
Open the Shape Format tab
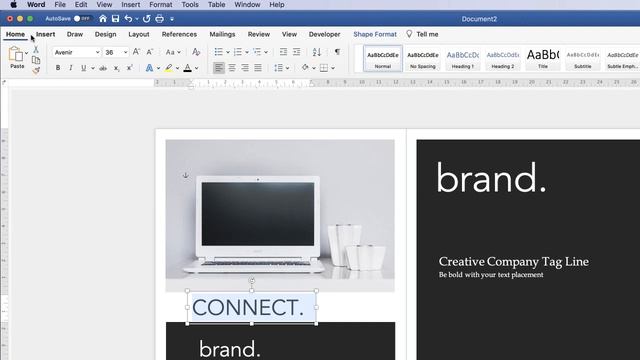point(375,34)
